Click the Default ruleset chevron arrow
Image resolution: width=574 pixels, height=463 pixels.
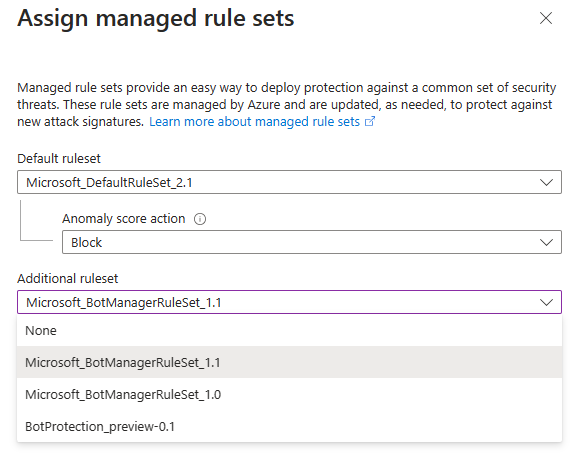[546, 182]
